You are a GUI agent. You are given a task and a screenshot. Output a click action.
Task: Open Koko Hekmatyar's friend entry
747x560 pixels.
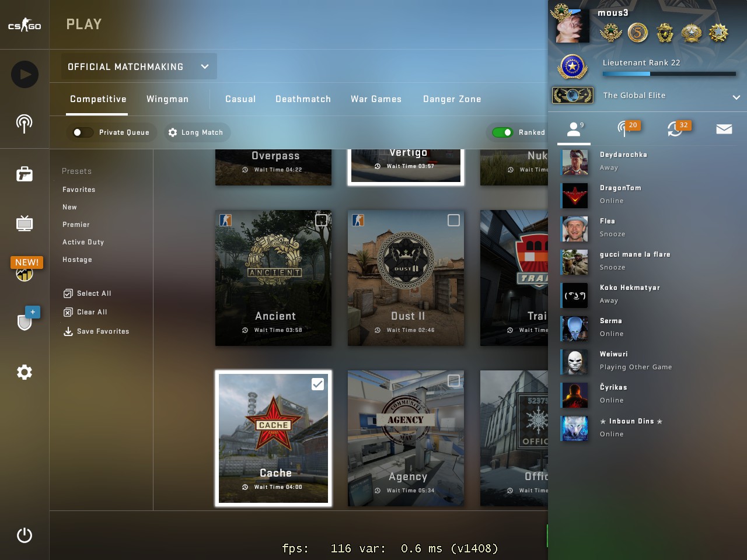click(647, 295)
